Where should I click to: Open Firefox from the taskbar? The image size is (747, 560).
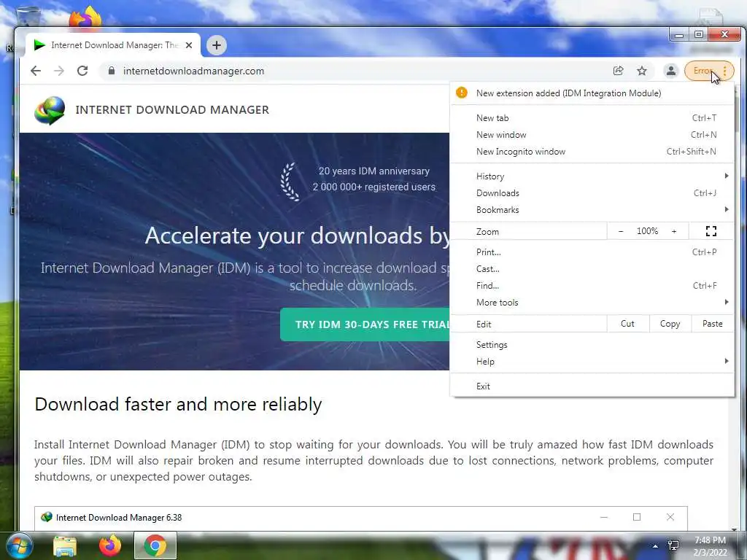tap(110, 545)
